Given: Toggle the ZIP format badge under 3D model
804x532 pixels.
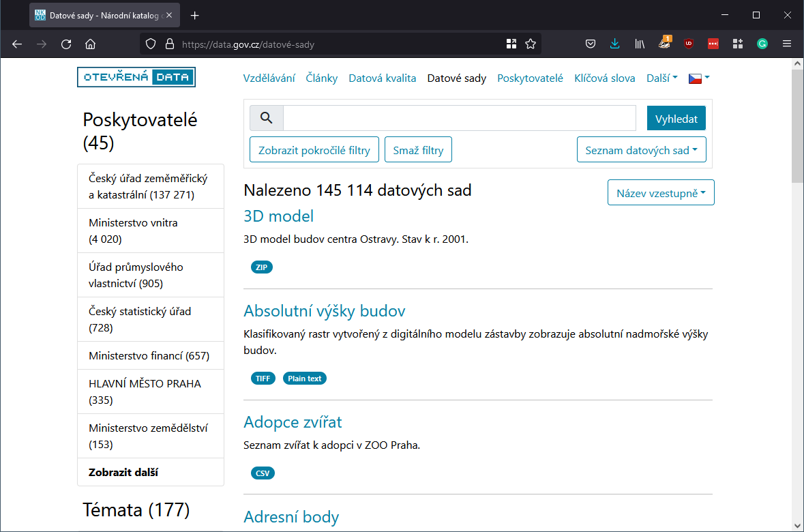Looking at the screenshot, I should 261,267.
